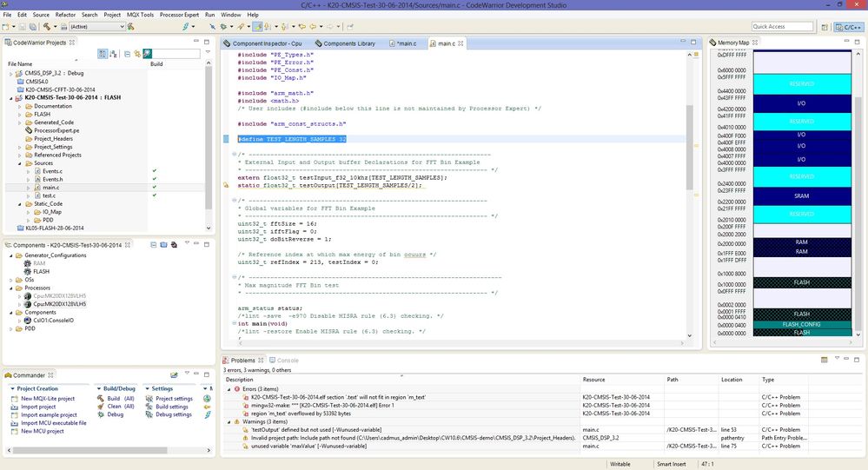Collapse the Sources folder
The width and height of the screenshot is (868, 470).
click(x=20, y=163)
